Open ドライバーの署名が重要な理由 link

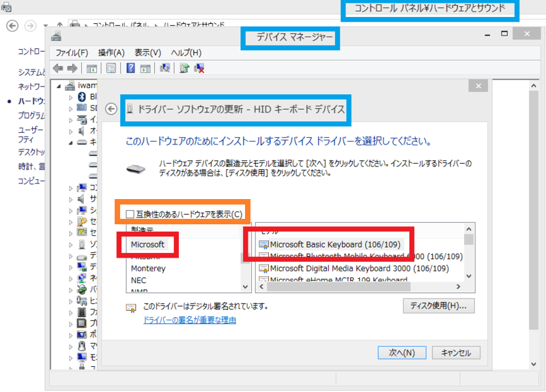[190, 320]
